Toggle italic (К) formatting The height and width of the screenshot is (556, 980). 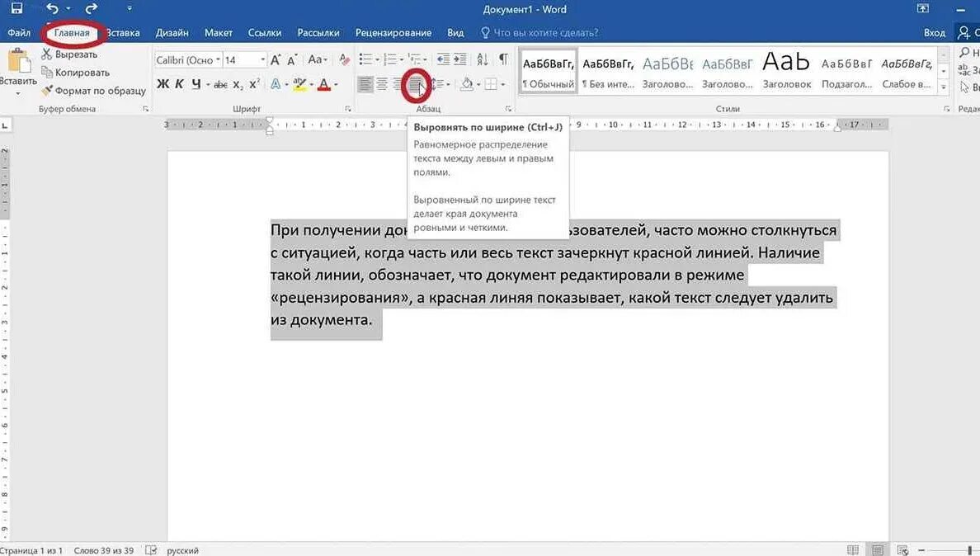tap(179, 83)
